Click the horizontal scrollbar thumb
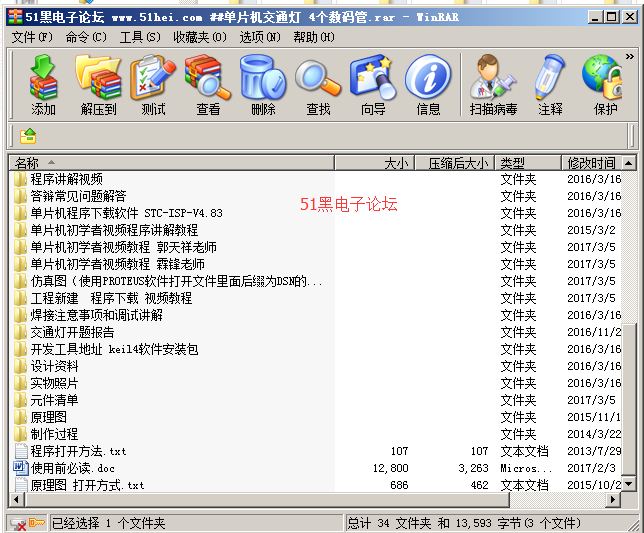The width and height of the screenshot is (644, 533). (x=267, y=500)
